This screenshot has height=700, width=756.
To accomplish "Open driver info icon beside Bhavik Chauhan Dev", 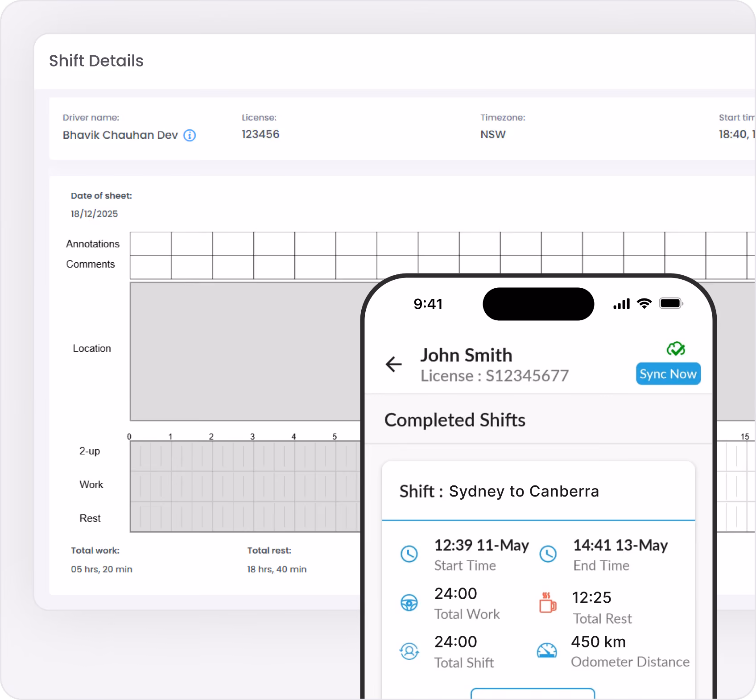I will point(190,135).
